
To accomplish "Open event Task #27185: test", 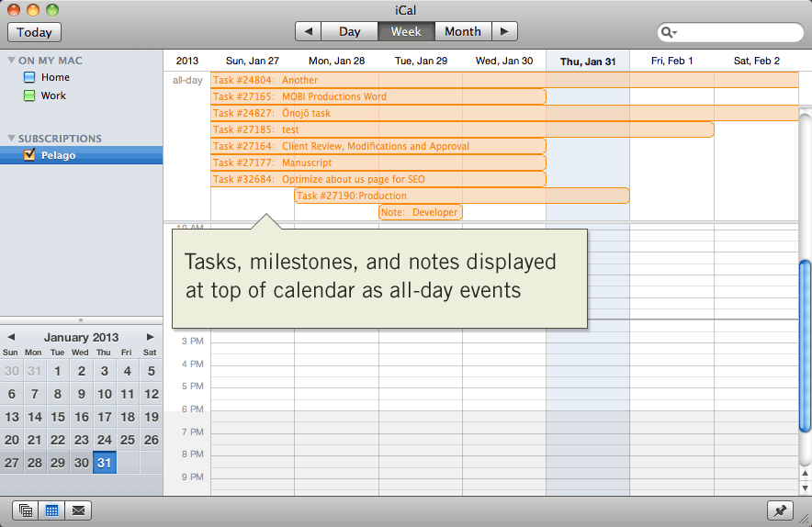I will point(462,129).
